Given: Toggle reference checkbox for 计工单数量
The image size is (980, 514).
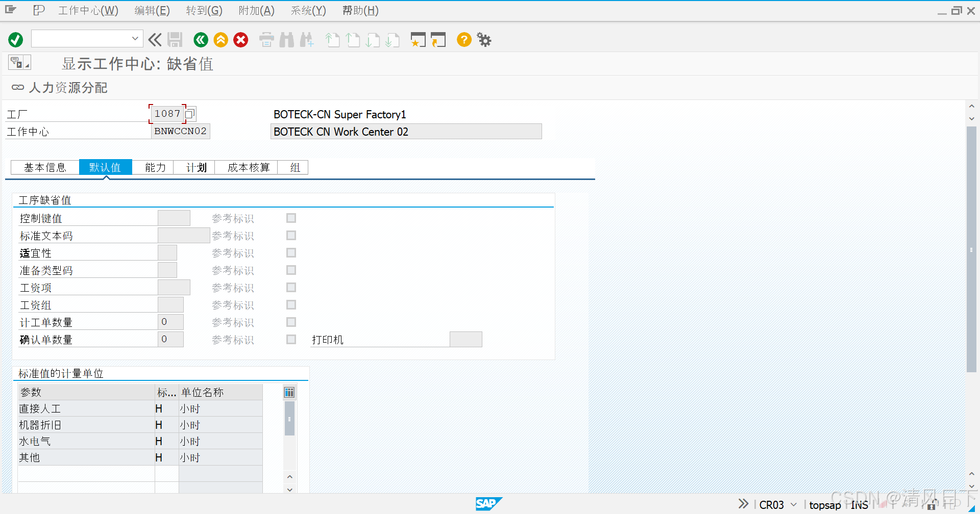Looking at the screenshot, I should coord(291,322).
